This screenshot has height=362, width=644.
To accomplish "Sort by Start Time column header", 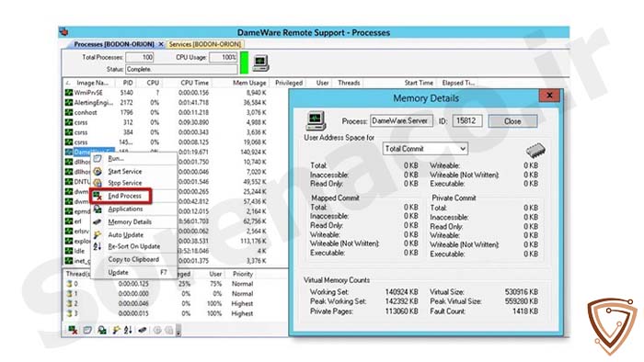I will pos(418,83).
